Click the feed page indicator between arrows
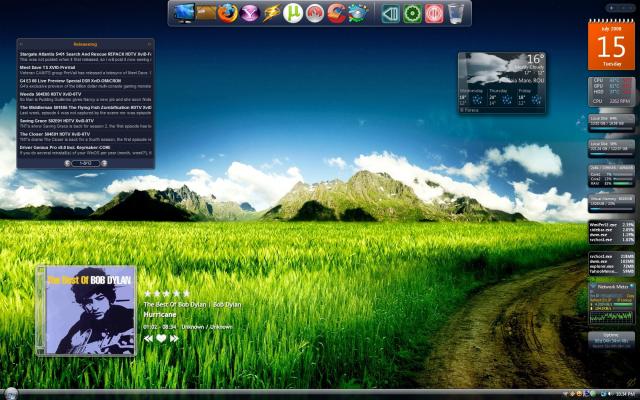 pos(85,163)
